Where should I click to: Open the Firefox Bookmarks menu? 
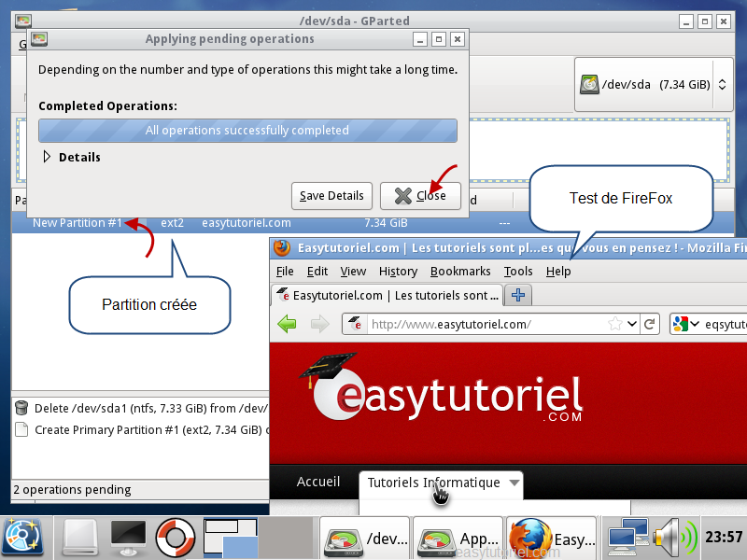pos(460,272)
